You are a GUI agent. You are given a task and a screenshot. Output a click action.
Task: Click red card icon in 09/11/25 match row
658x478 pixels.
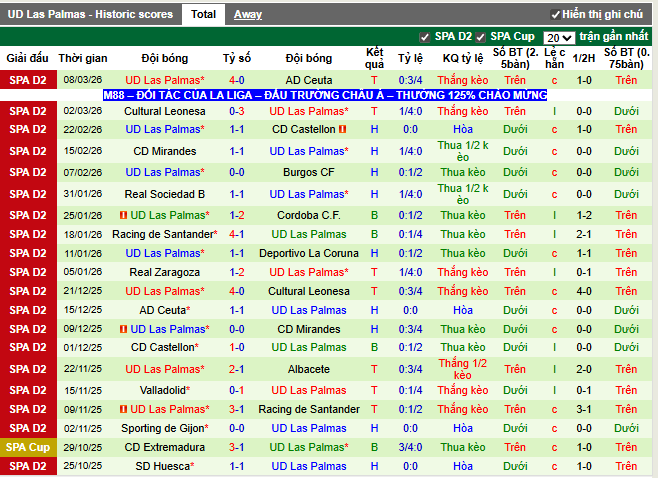[x=123, y=409]
